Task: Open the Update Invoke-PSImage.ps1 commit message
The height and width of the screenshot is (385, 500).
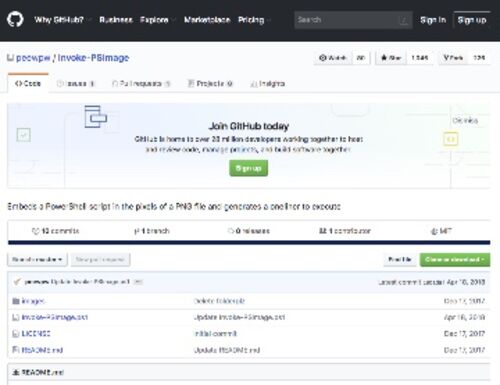Action: click(239, 317)
